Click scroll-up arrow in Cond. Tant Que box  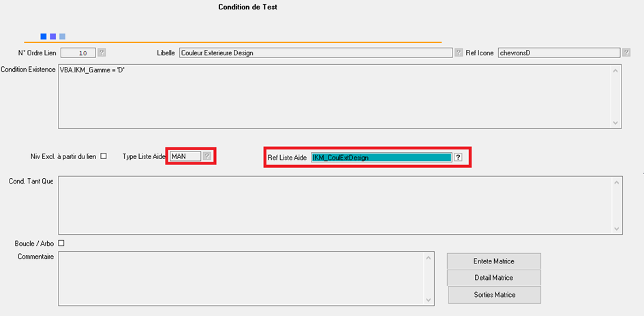coord(616,182)
